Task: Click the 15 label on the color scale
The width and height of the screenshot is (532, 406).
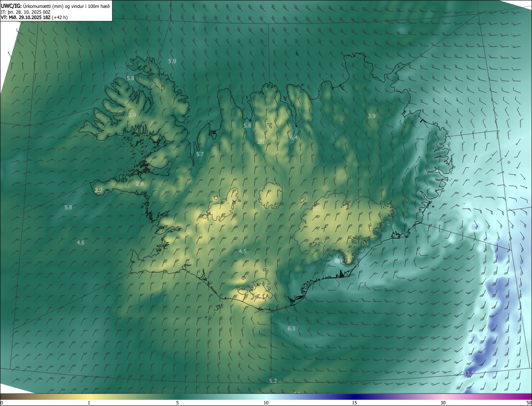Action: 355,403
